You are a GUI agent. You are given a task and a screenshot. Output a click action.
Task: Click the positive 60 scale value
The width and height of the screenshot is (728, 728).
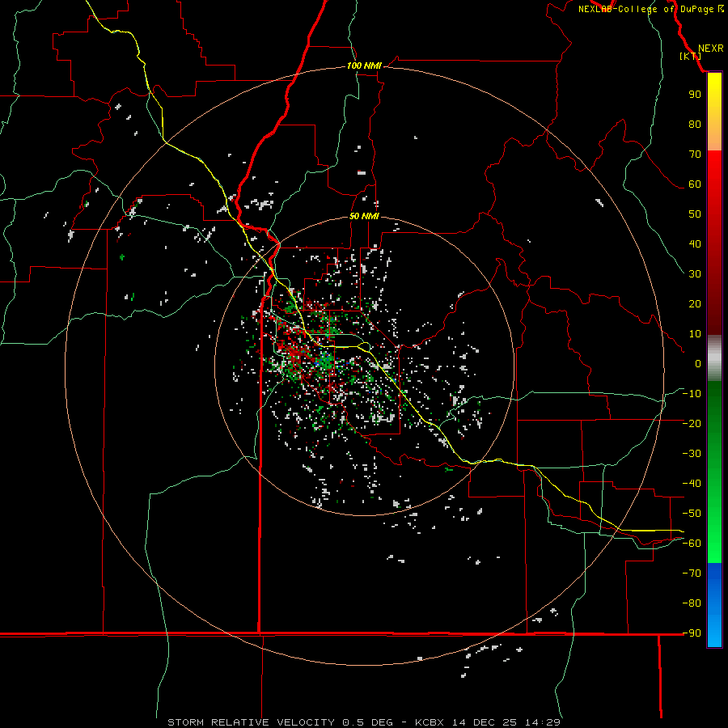[695, 184]
